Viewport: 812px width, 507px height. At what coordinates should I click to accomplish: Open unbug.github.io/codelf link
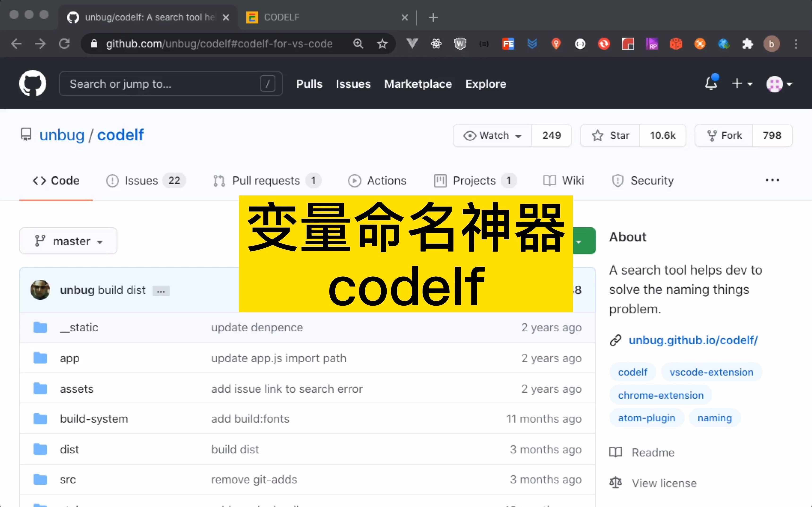pos(693,340)
